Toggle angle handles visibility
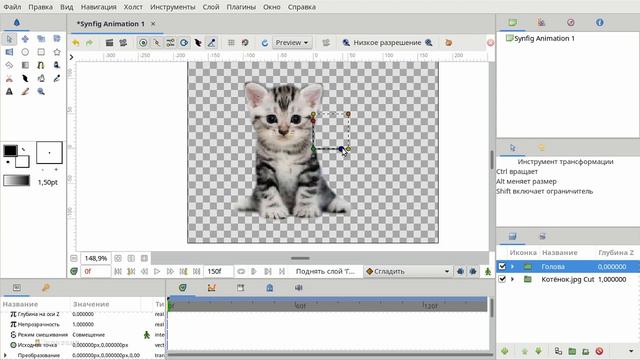The width and height of the screenshot is (640, 360). point(211,42)
